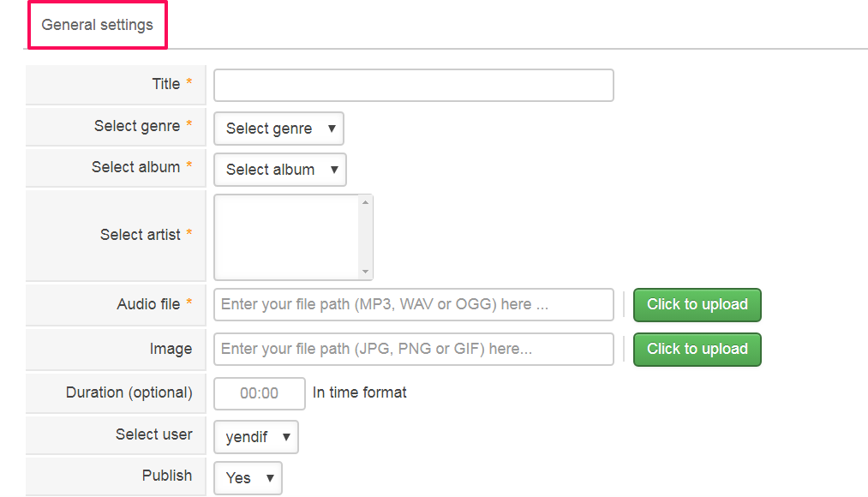Expand the Select user dropdown showing yendif
Viewport: 868px width, 497px height.
254,436
